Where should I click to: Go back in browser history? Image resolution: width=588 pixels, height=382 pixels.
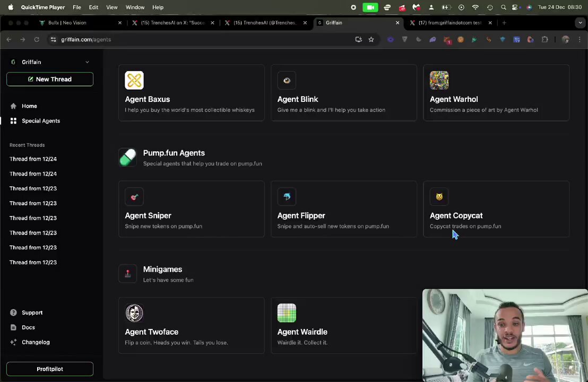click(9, 39)
